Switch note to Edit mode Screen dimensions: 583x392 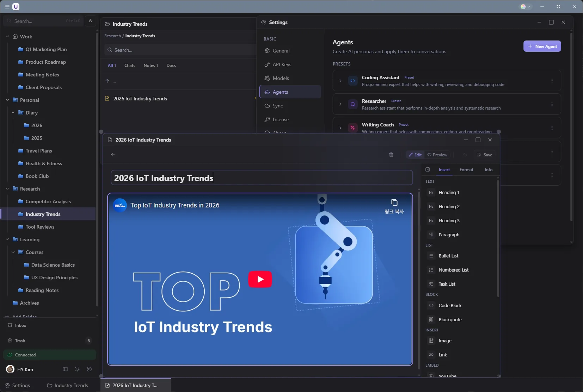(415, 155)
